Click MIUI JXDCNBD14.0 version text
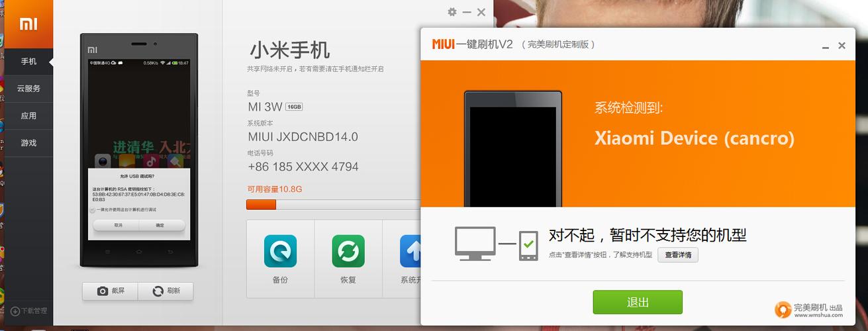868x331 pixels. click(x=303, y=137)
